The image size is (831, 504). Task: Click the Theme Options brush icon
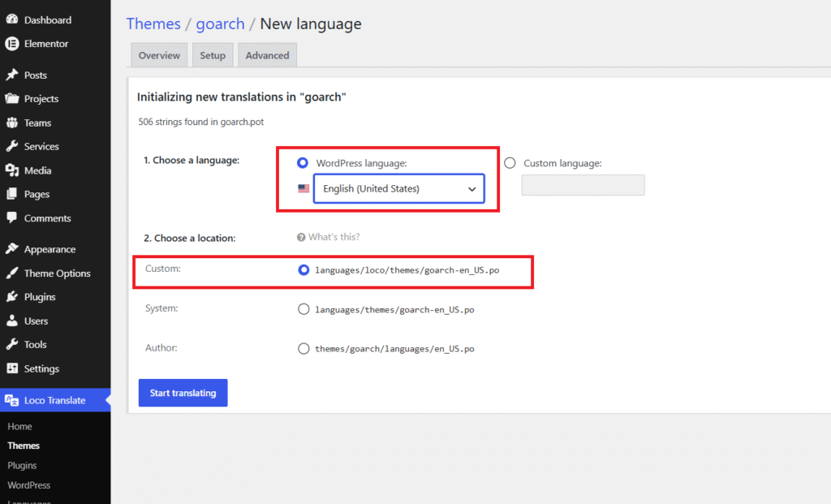tap(11, 273)
